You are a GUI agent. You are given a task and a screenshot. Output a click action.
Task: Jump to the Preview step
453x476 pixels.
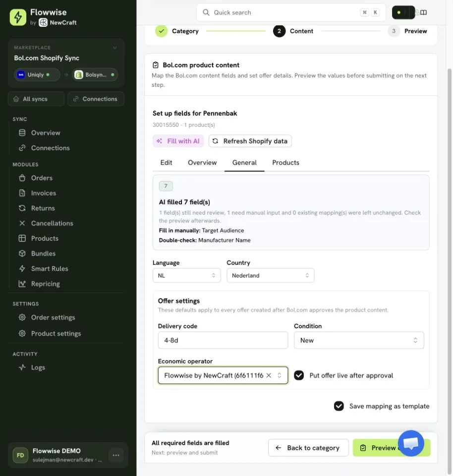click(x=407, y=31)
